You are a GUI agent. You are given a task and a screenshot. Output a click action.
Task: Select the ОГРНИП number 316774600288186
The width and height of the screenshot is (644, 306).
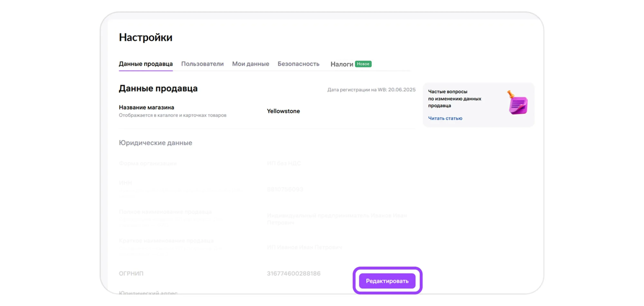pos(293,273)
